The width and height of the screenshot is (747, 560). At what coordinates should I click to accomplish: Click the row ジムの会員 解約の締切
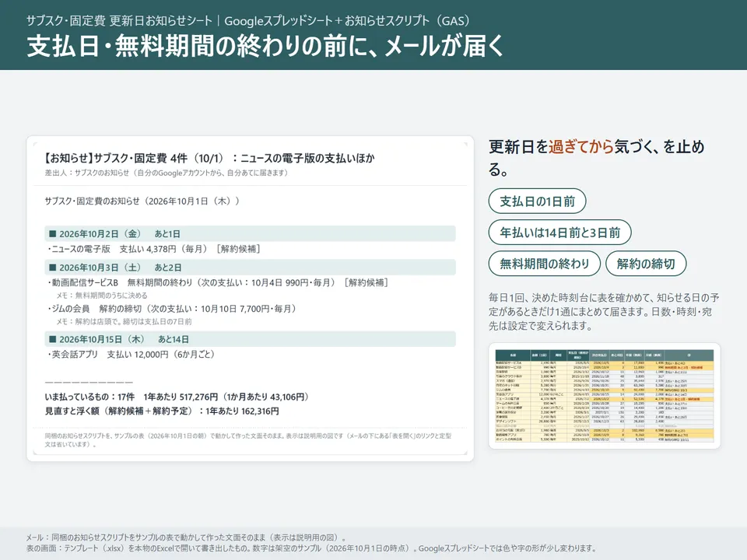[172, 309]
